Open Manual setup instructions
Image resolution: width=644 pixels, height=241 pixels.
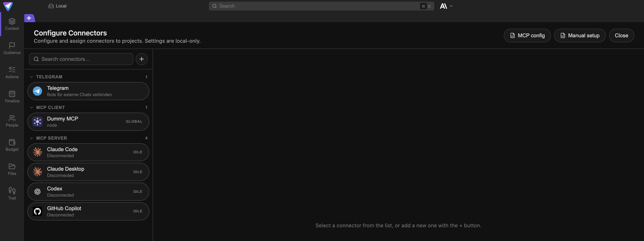coord(580,35)
